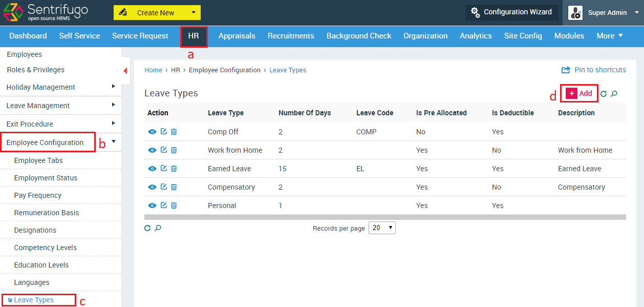View the Personal leave type
This screenshot has width=644, height=307.
tap(152, 206)
